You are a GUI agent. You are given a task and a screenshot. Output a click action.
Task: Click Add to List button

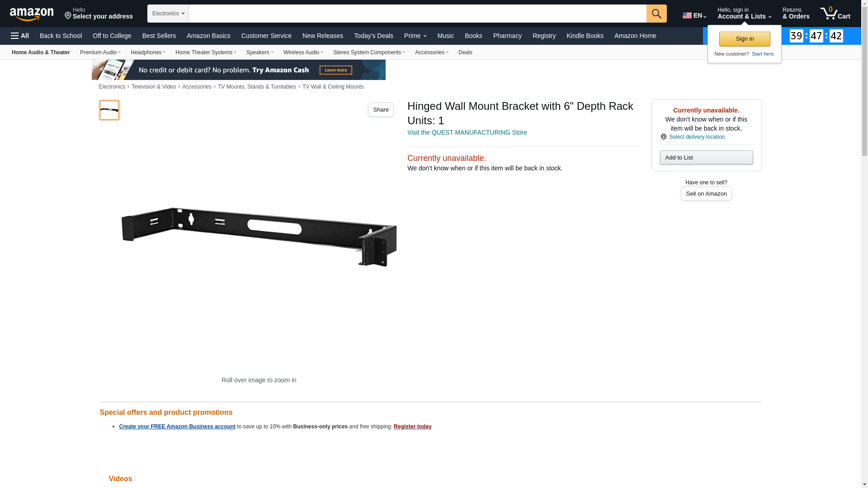tap(706, 157)
